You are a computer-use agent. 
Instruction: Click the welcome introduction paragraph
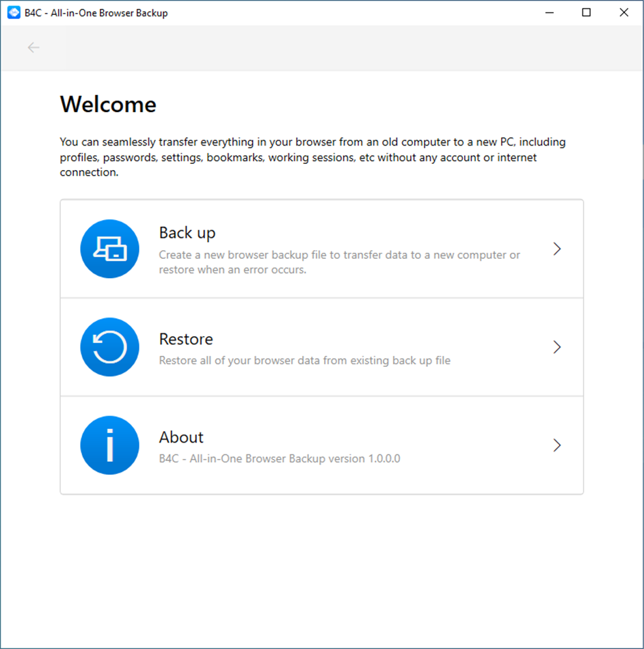312,157
